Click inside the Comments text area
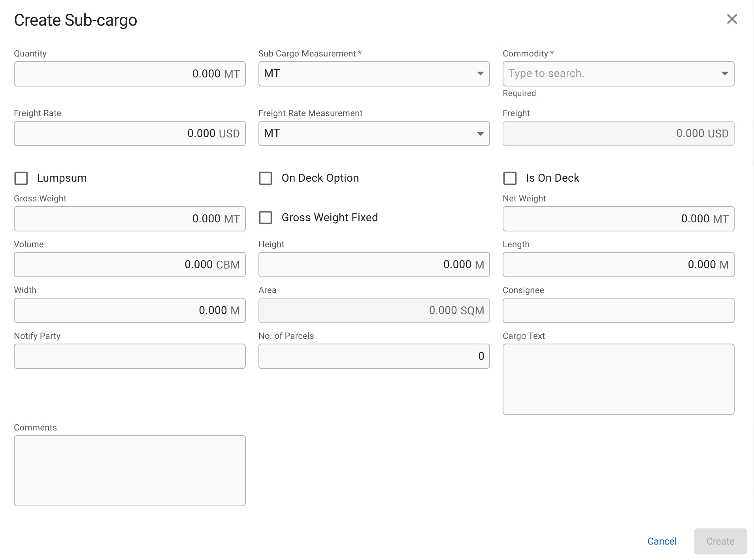 130,471
